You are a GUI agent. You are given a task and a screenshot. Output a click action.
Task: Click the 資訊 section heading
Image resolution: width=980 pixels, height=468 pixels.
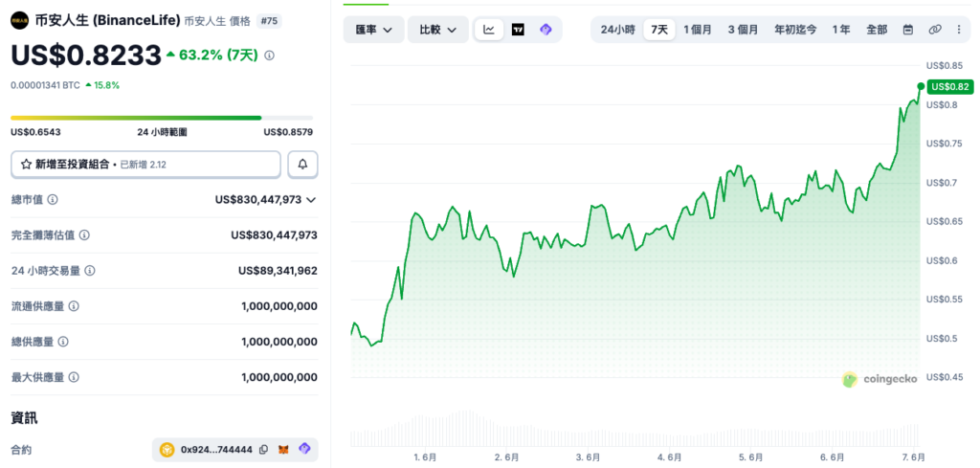[x=24, y=418]
